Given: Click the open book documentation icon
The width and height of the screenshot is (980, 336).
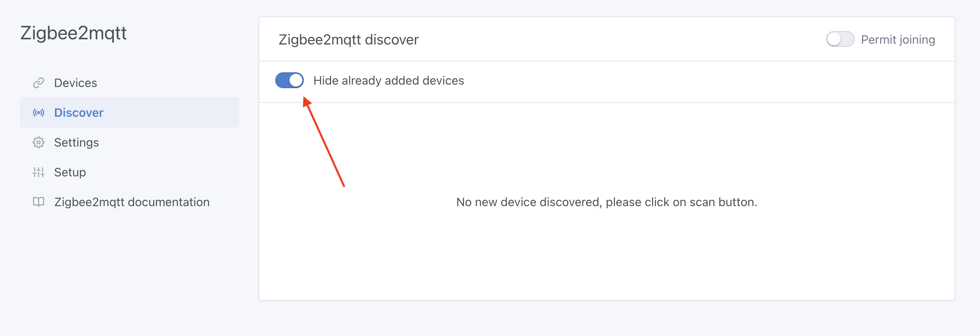Looking at the screenshot, I should click(38, 202).
